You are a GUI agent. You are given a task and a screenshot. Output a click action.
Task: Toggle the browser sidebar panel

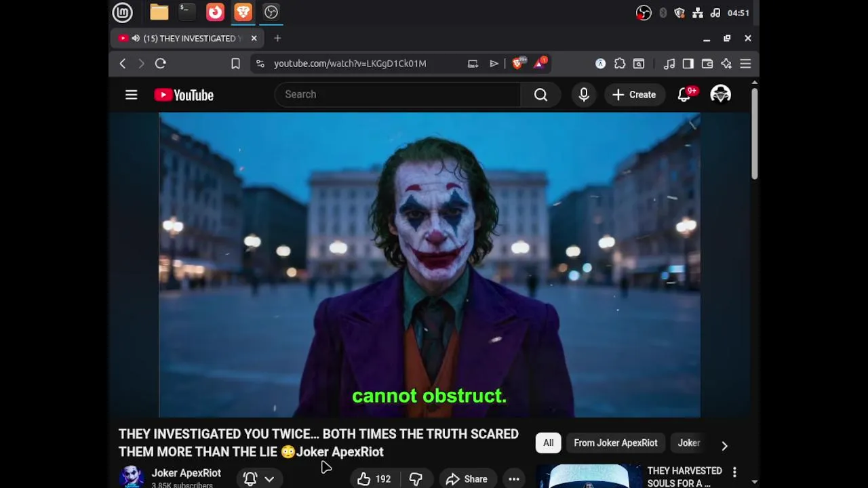[688, 64]
